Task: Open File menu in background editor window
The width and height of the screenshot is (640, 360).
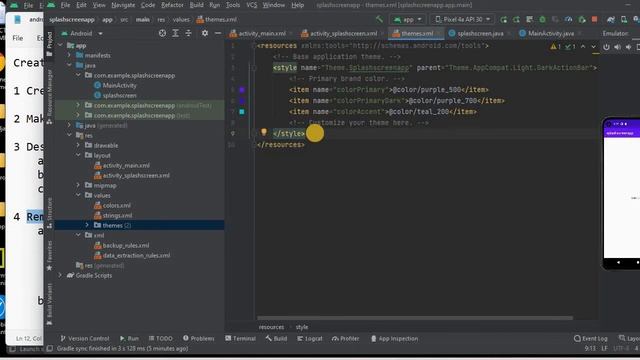Action: [x=18, y=38]
